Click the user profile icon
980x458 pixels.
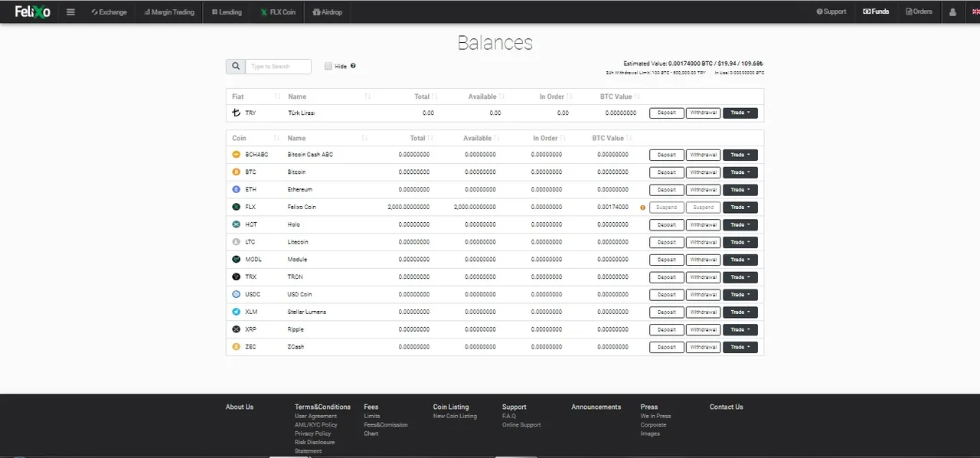(952, 12)
